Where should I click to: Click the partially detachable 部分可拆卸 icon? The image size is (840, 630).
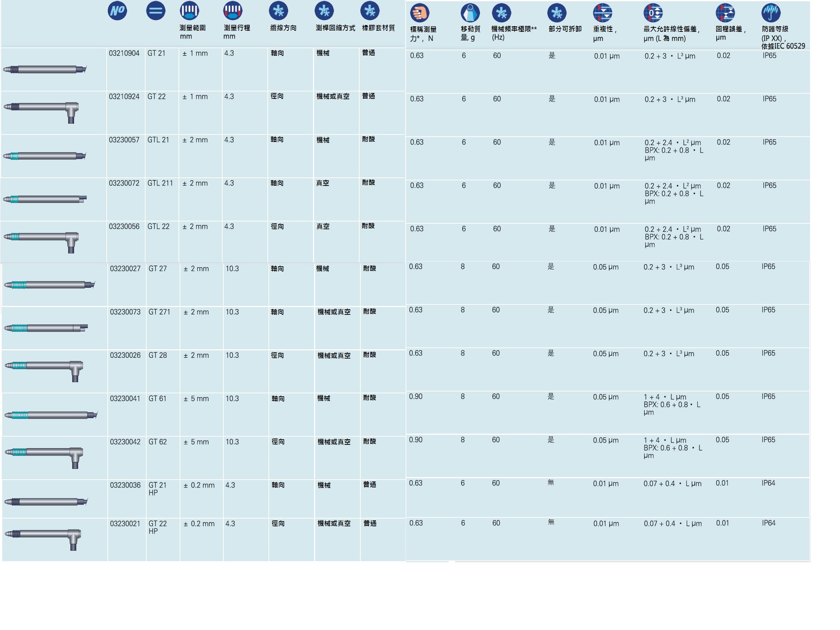[x=557, y=13]
